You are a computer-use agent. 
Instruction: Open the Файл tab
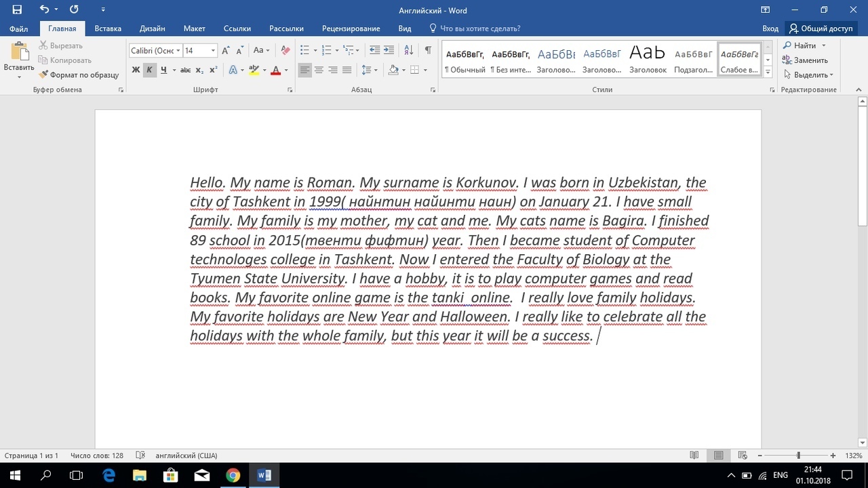[19, 28]
